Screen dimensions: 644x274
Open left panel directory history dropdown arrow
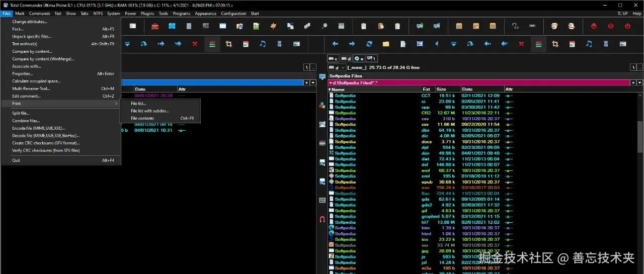click(x=313, y=82)
